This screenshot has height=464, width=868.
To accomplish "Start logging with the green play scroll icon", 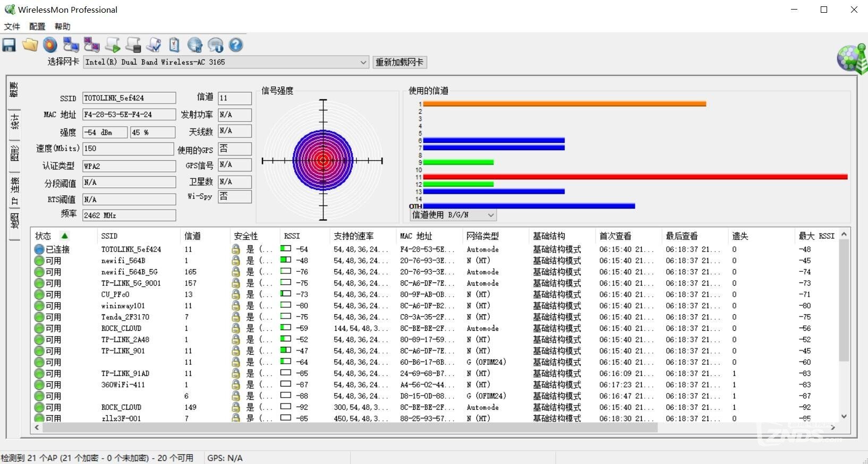I will tap(113, 45).
